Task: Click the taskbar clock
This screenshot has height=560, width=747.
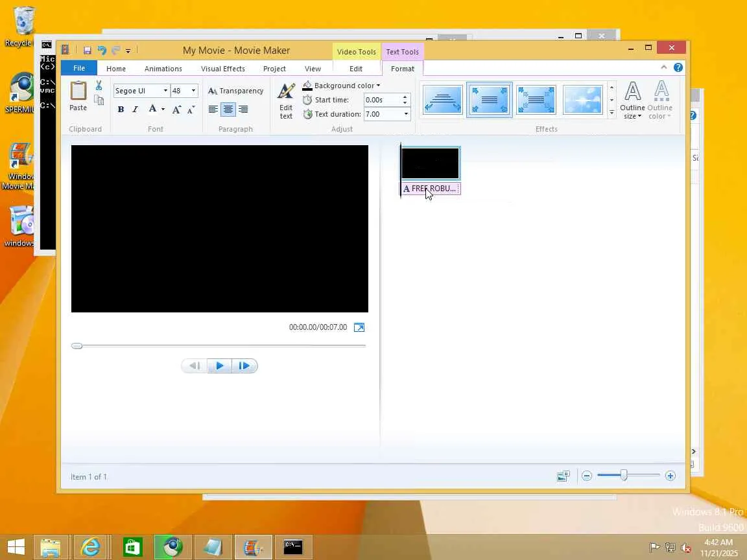Action: (x=718, y=548)
